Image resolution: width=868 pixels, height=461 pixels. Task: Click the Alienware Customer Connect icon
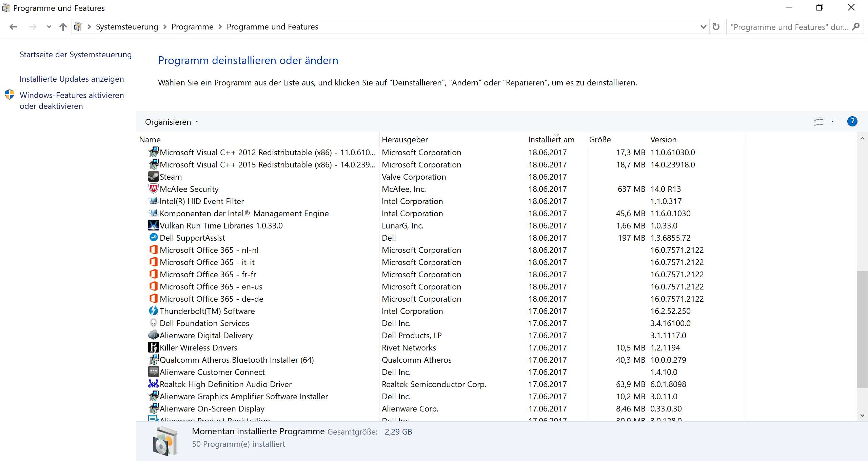(153, 372)
